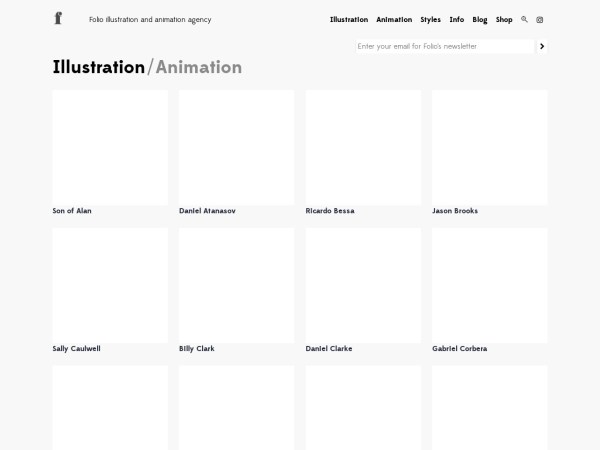Viewport: 600px width, 450px height.
Task: Click the Folio 'f' logo icon
Action: click(x=58, y=19)
